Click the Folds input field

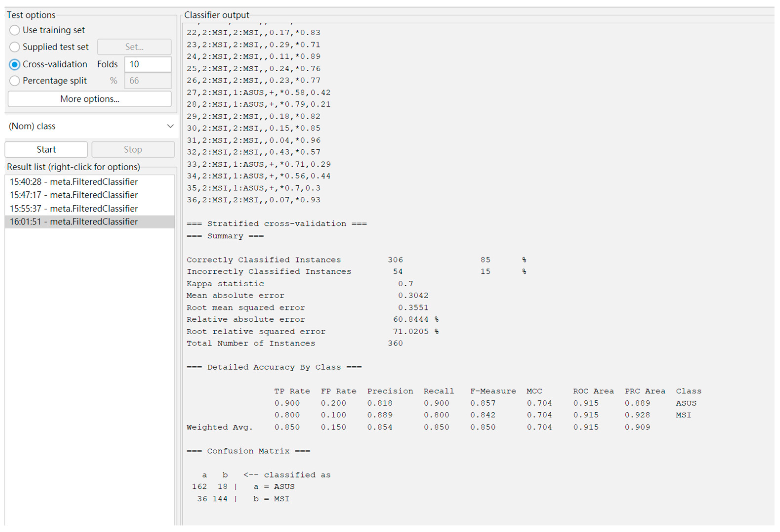pyautogui.click(x=148, y=64)
